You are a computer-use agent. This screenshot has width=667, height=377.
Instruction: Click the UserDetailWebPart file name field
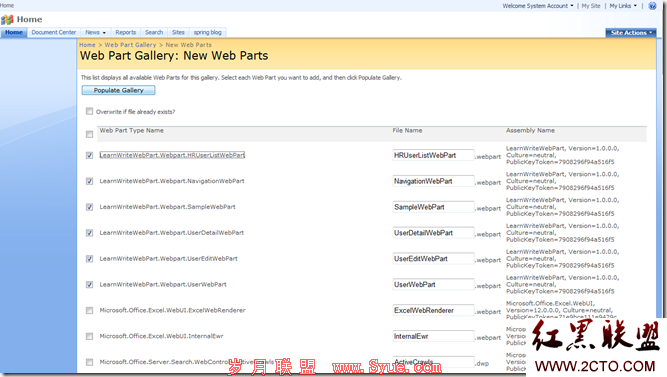point(433,233)
